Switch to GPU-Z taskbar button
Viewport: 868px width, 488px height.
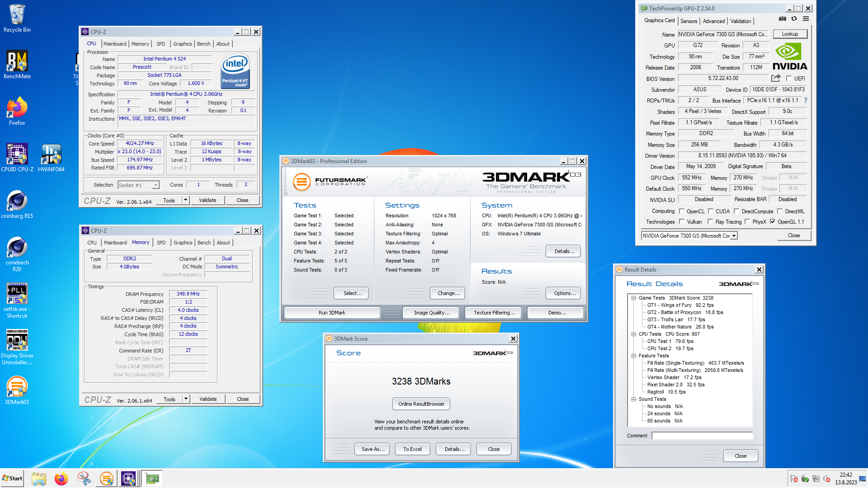(152, 479)
